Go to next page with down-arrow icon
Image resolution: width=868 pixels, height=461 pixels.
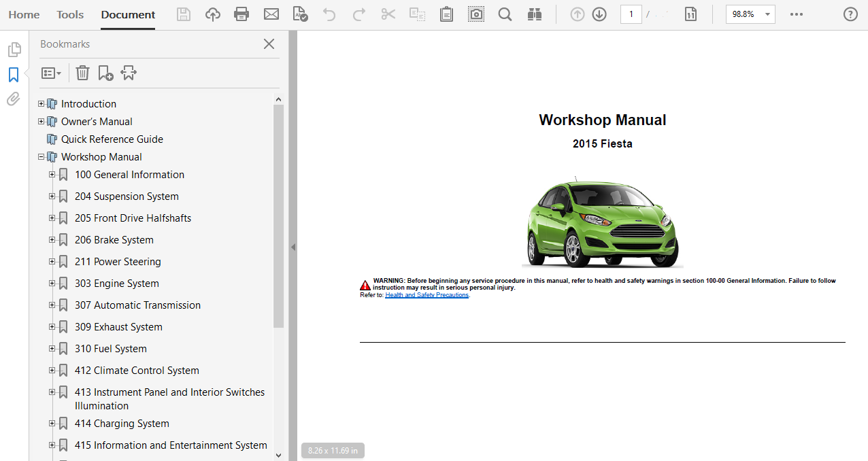tap(599, 14)
